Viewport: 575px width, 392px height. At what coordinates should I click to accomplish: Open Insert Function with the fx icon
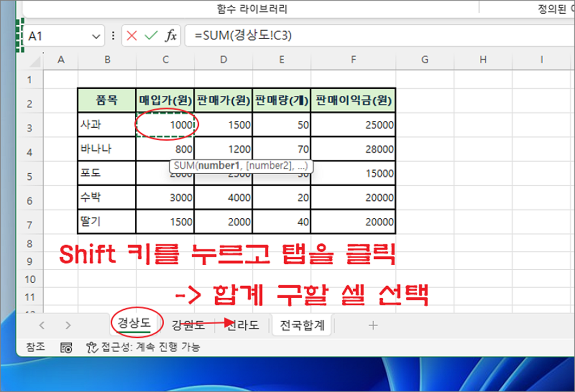tap(171, 36)
